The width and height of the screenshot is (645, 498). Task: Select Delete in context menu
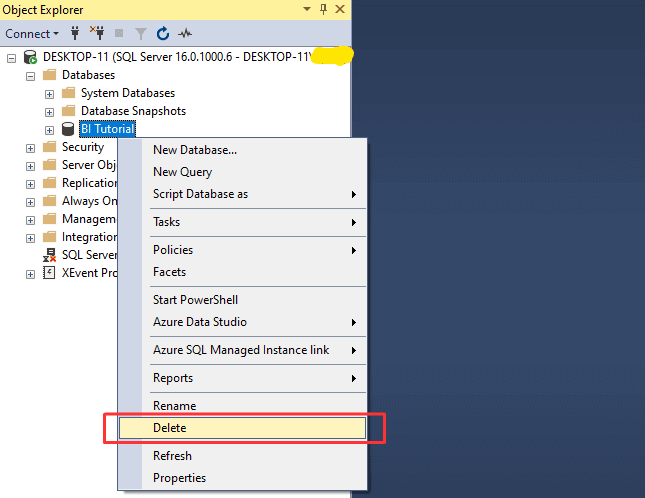[x=242, y=428]
